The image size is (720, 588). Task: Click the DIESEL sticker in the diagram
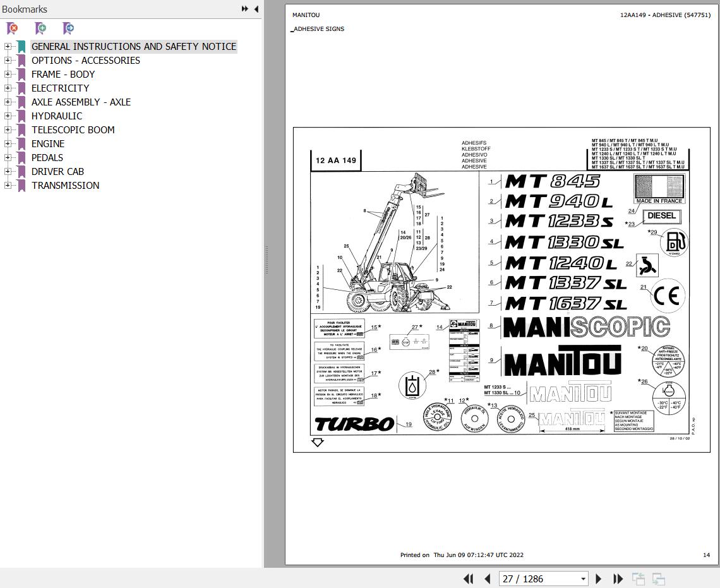pyautogui.click(x=661, y=216)
